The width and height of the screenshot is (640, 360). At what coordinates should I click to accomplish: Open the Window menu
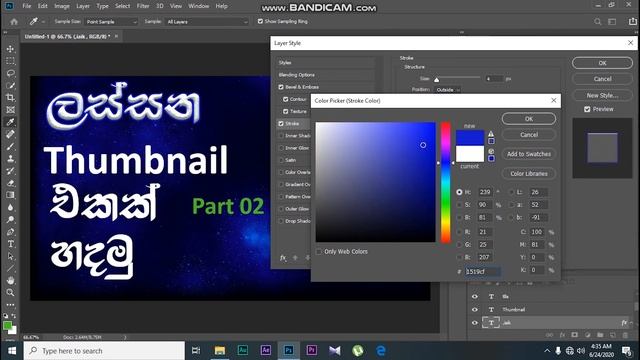[x=198, y=6]
